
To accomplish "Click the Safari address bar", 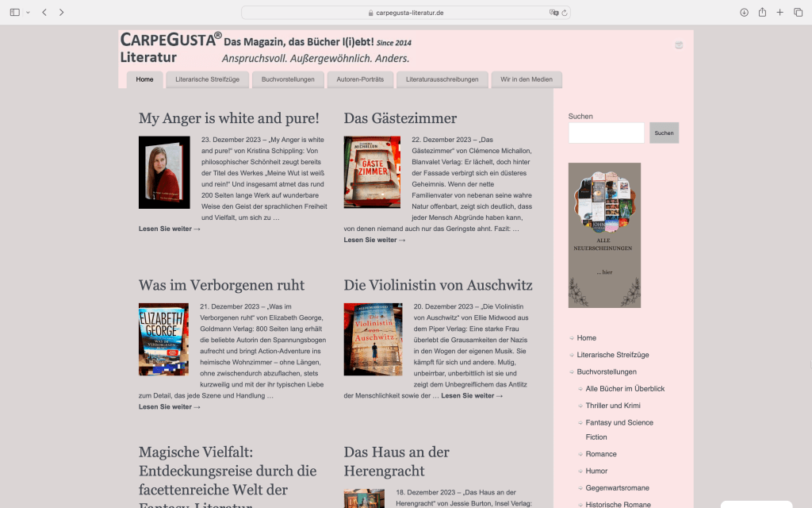I will tap(404, 13).
